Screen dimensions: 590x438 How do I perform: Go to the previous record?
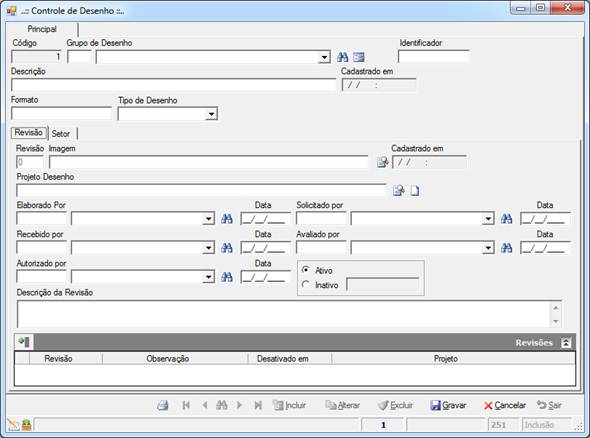[x=205, y=405]
